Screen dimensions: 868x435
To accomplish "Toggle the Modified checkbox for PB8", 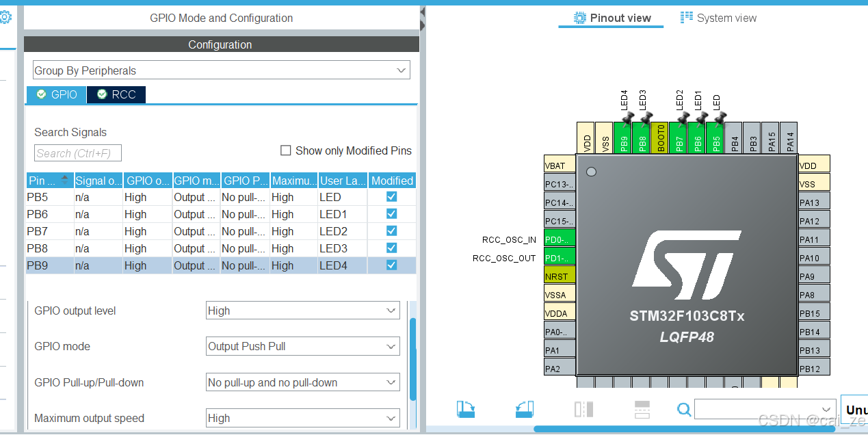I will tap(391, 248).
